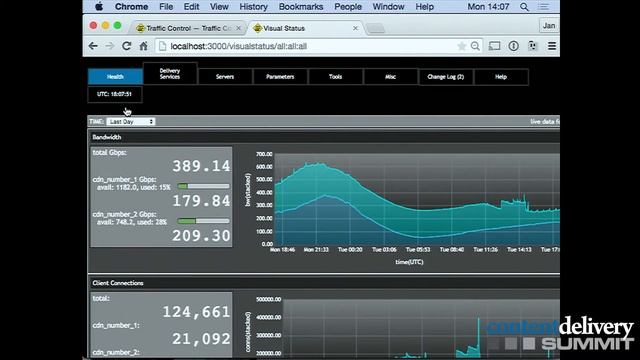Reload the current page

pos(127,46)
